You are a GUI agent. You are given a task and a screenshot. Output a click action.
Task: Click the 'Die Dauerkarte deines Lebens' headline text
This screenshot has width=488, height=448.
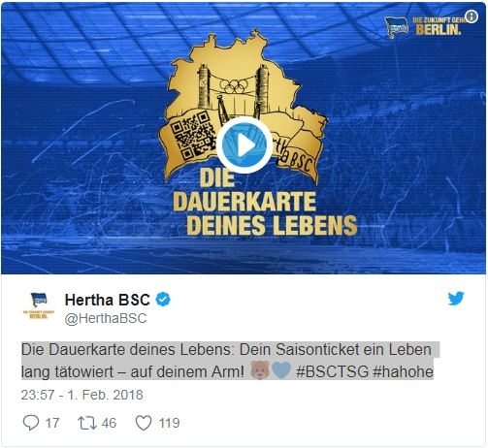coord(265,202)
